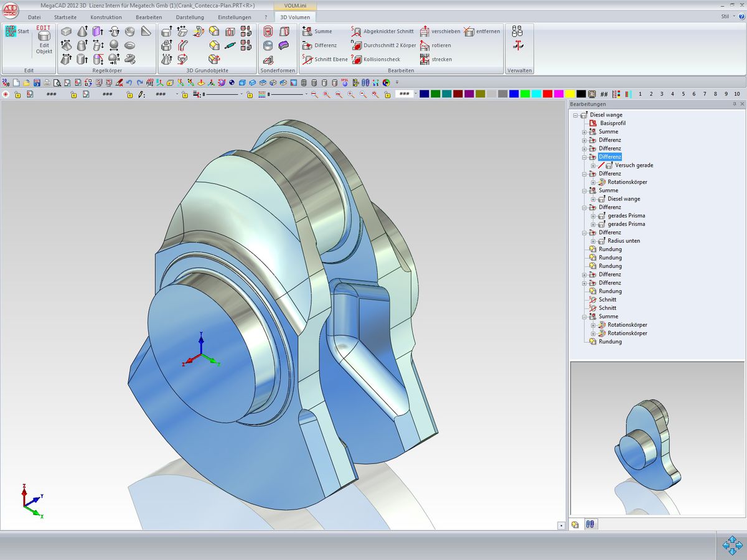This screenshot has height=560, width=747.
Task: Click the Edit Objekt icon
Action: click(x=44, y=36)
